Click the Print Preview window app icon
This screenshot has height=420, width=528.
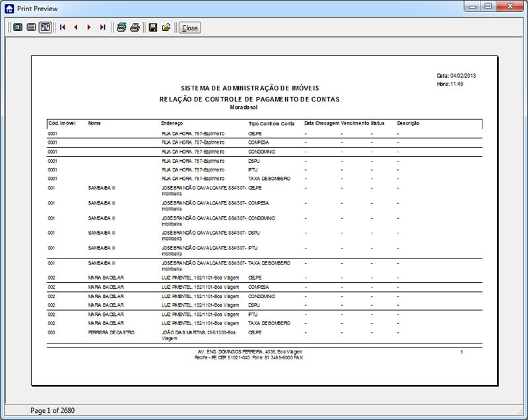pos(9,9)
